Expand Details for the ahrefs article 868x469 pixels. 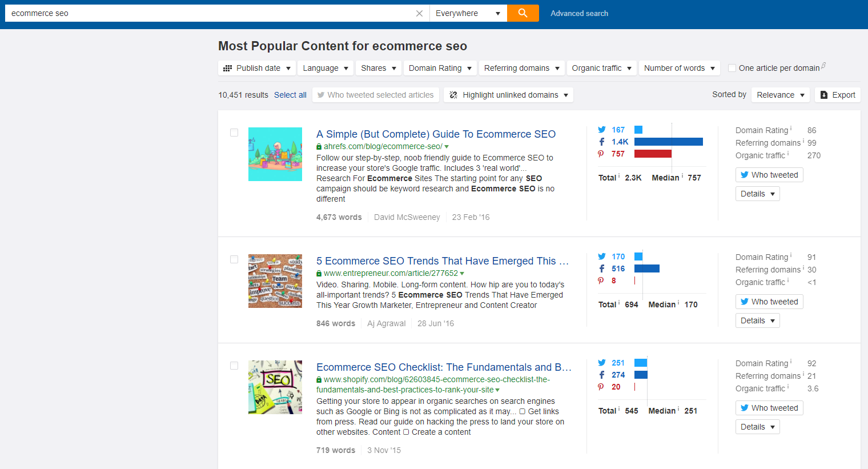(x=758, y=194)
